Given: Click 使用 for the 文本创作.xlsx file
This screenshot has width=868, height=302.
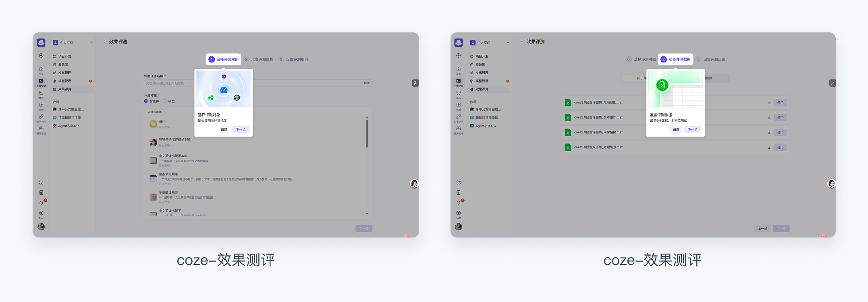Looking at the screenshot, I should tap(781, 118).
